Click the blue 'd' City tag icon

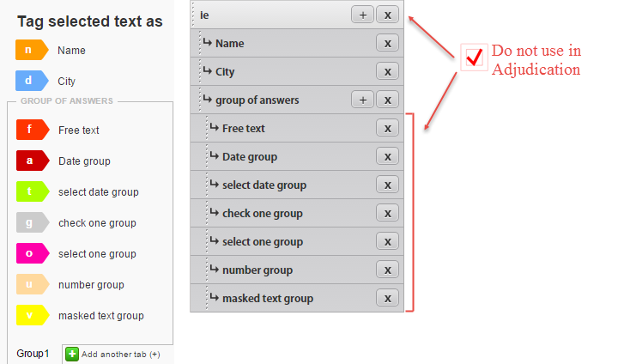(32, 81)
